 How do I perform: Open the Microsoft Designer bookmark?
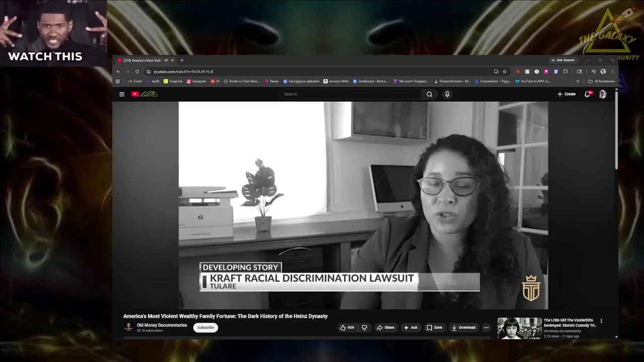[x=411, y=81]
